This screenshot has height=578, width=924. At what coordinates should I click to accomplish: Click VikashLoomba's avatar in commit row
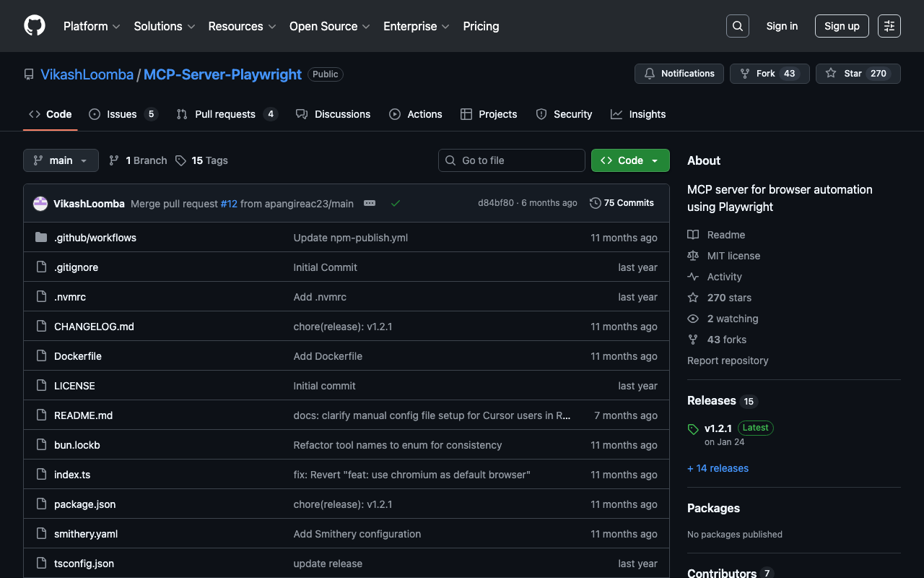click(x=40, y=204)
